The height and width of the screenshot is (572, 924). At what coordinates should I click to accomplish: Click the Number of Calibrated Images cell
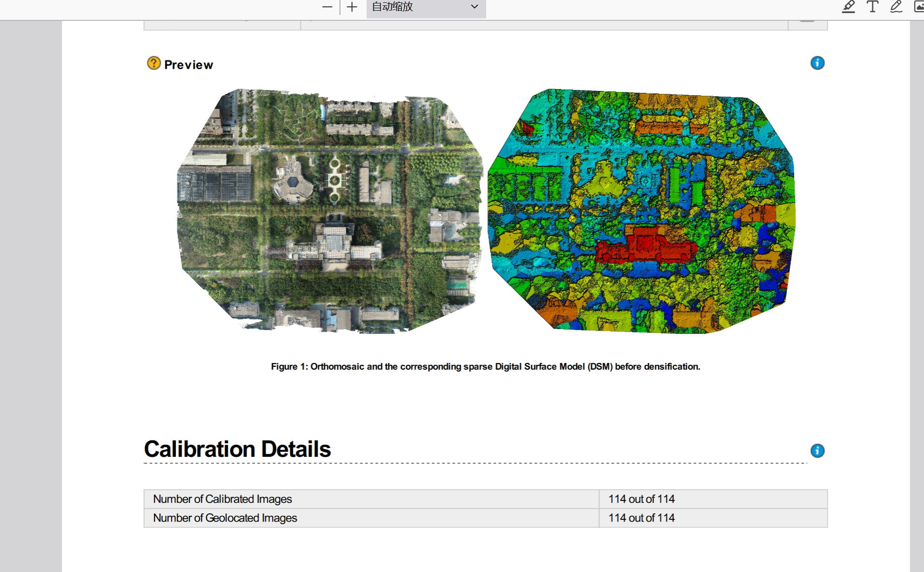coord(223,499)
